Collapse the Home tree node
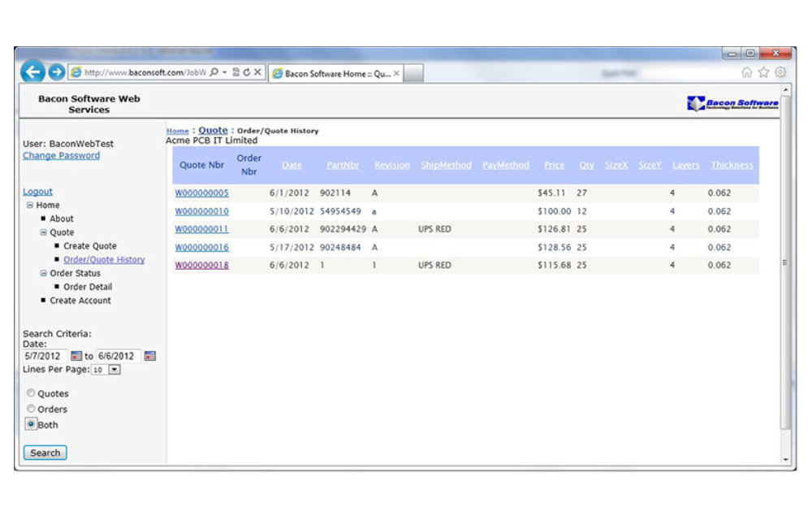 click(30, 205)
